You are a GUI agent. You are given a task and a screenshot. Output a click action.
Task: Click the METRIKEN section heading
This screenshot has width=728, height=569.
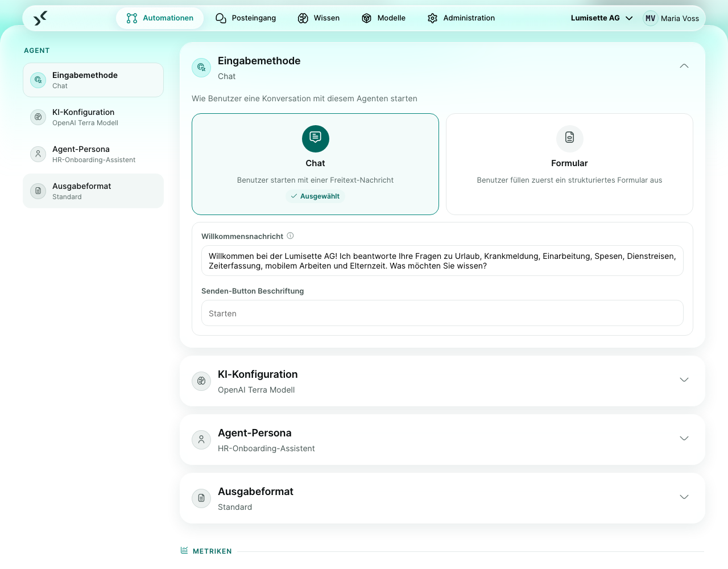(212, 551)
